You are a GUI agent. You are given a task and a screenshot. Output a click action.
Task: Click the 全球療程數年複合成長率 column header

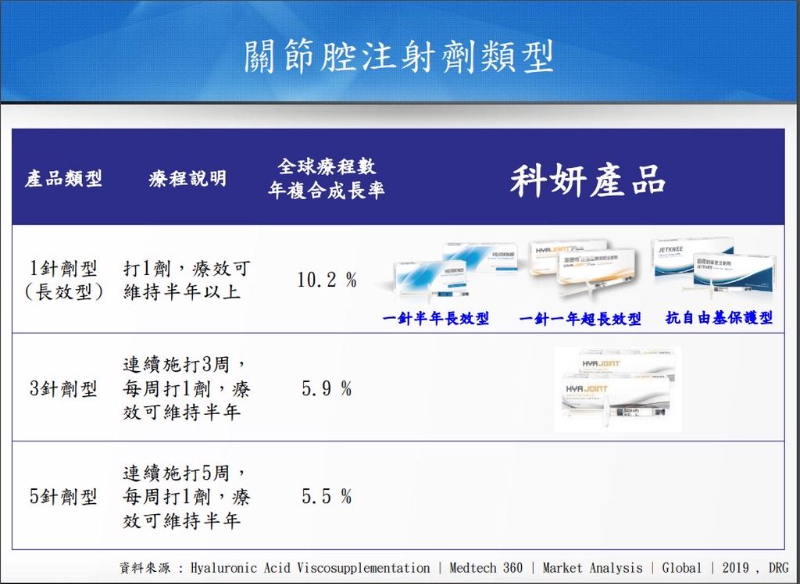(x=326, y=178)
